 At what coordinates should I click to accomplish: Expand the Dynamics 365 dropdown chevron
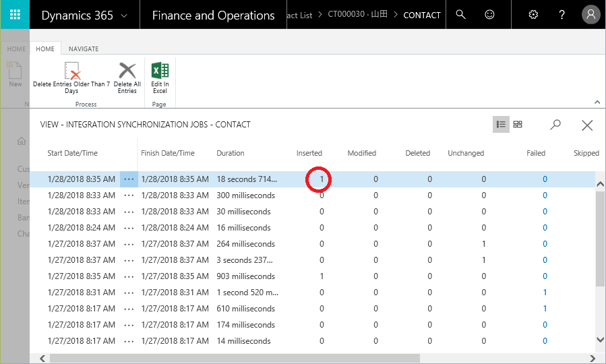[124, 16]
